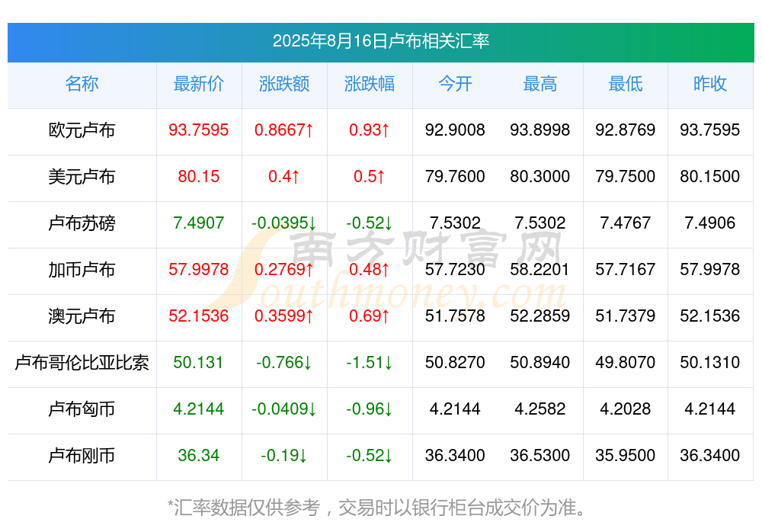Click the change percent 0.5↑
The width and height of the screenshot is (762, 532).
coord(370,176)
